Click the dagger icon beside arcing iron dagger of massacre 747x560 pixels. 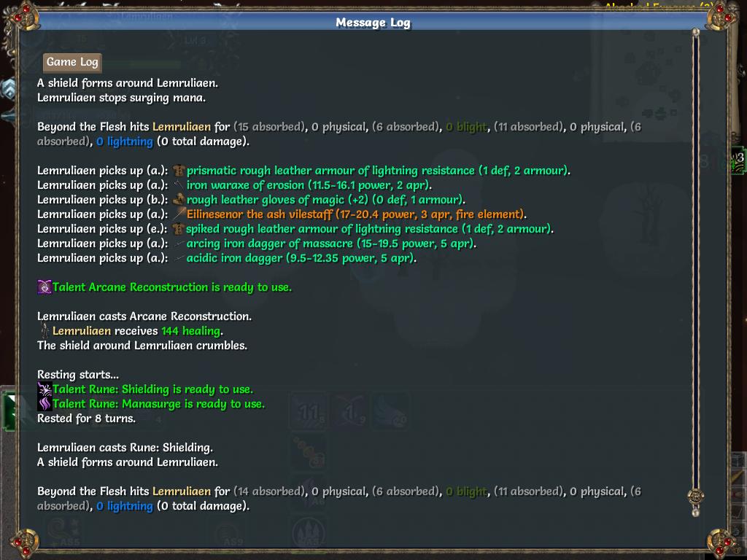[179, 244]
